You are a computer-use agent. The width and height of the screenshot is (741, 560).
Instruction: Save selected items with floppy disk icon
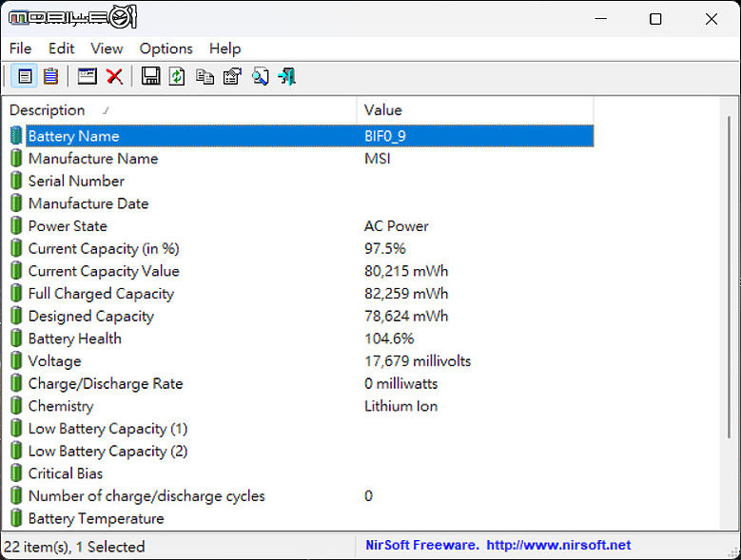pos(150,76)
